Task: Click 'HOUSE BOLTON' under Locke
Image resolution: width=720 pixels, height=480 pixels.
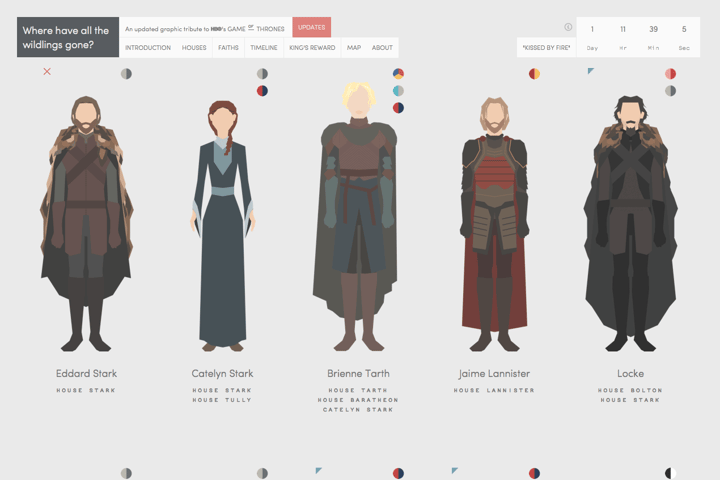Action: [x=630, y=390]
